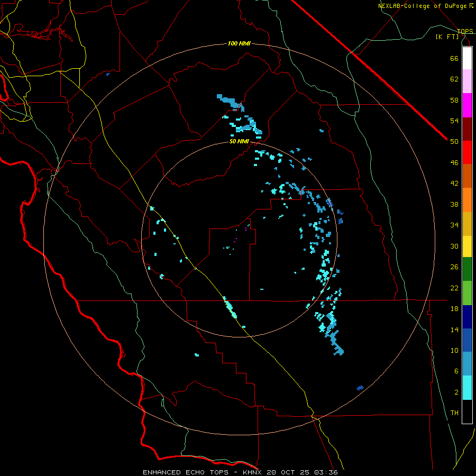The width and height of the screenshot is (476, 476).
Task: Click the light blue swatch between 10 and 6
Action: click(x=467, y=364)
